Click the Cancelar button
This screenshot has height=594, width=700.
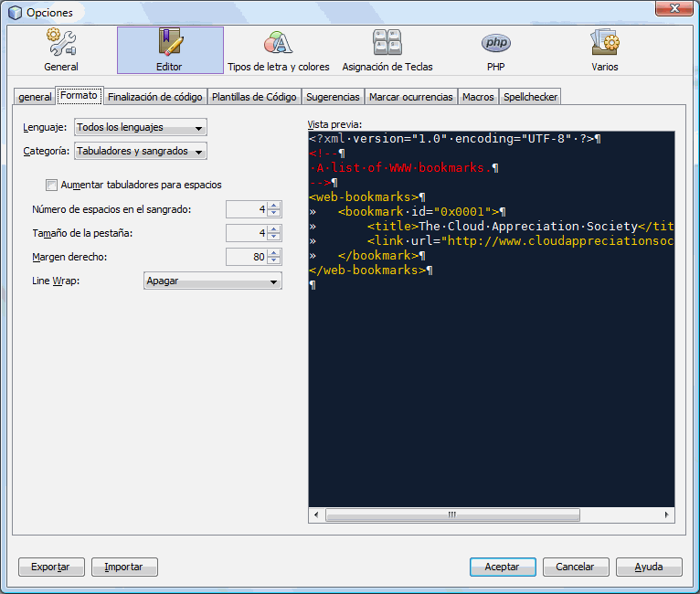click(x=576, y=567)
